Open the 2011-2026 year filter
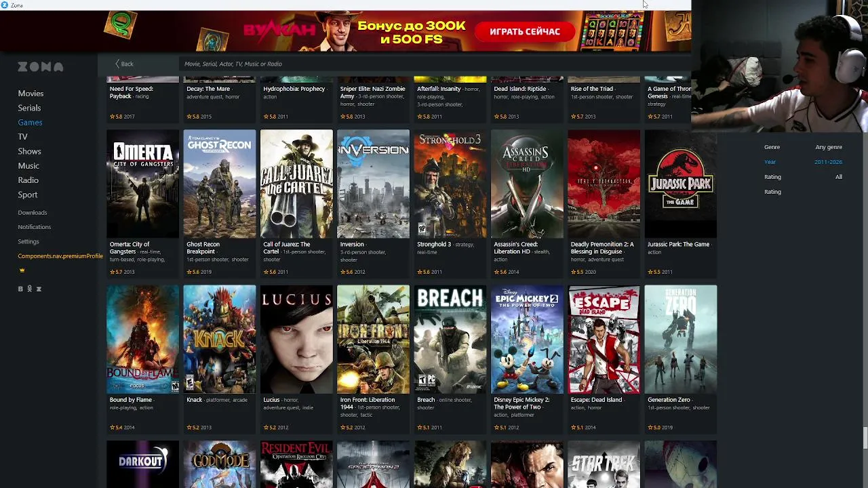 click(x=828, y=162)
